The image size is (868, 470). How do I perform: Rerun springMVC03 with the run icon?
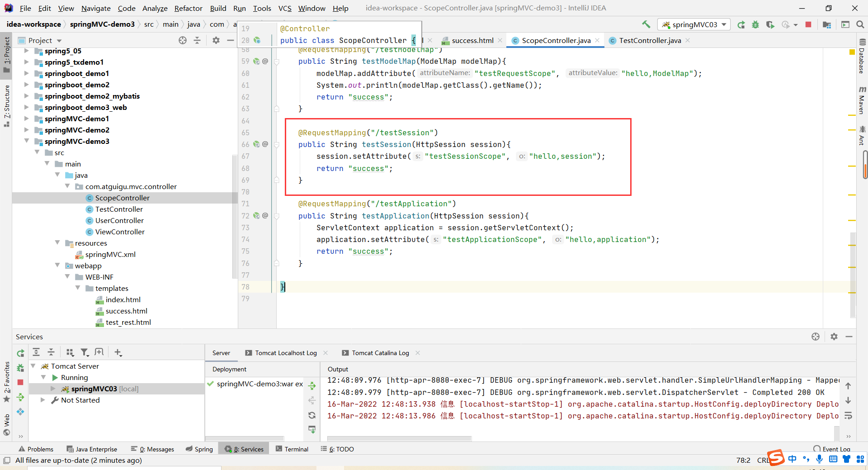pyautogui.click(x=741, y=24)
